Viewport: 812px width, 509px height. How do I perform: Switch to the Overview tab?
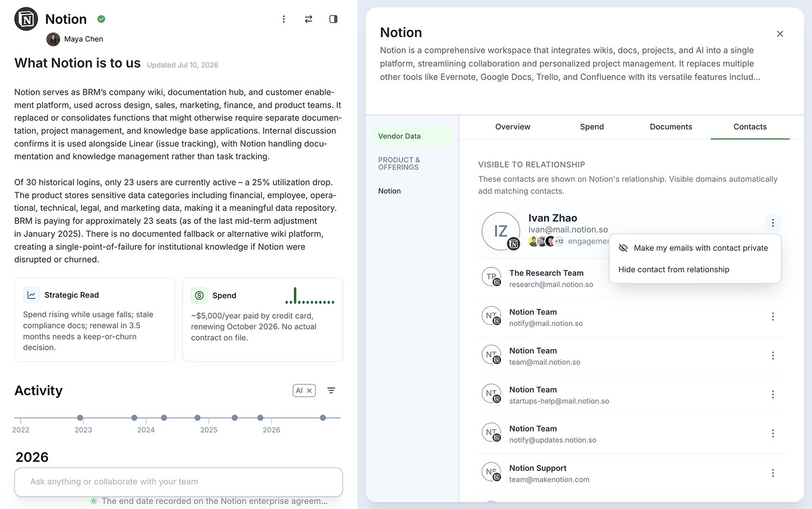pos(513,127)
